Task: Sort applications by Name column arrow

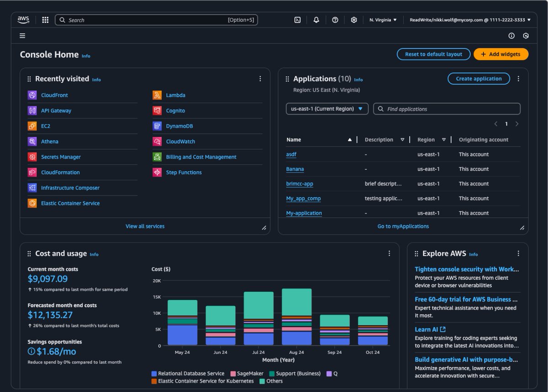Action: point(350,140)
